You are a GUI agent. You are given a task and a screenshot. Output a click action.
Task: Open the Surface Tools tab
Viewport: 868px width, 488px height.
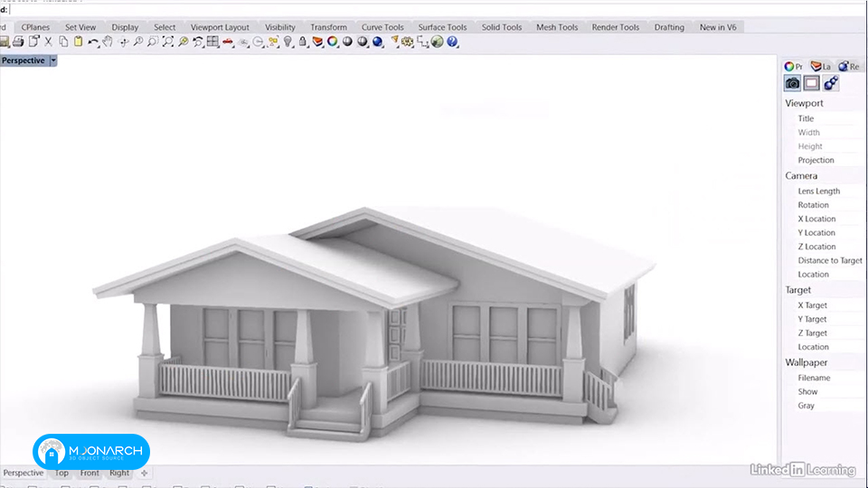click(x=442, y=27)
